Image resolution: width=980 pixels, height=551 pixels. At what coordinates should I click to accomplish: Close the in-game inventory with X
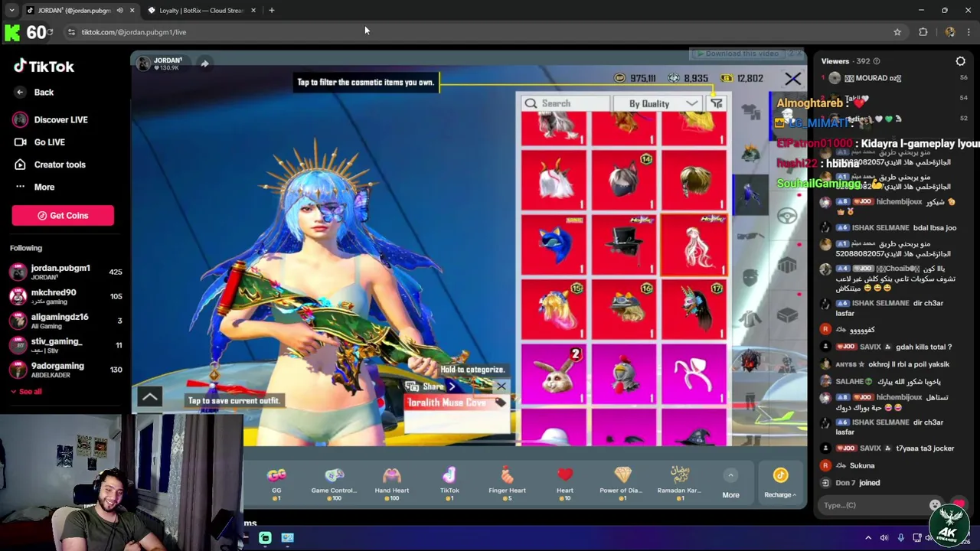[x=792, y=79]
